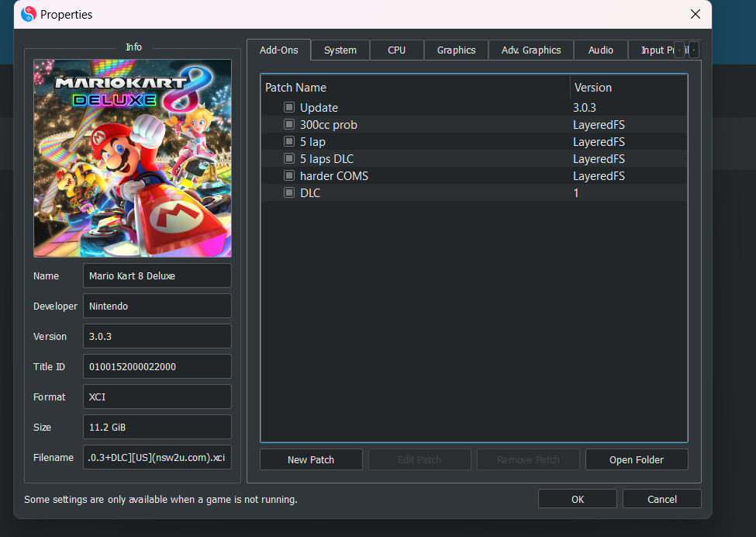Sort by the Version column header
756x537 pixels.
pos(629,88)
